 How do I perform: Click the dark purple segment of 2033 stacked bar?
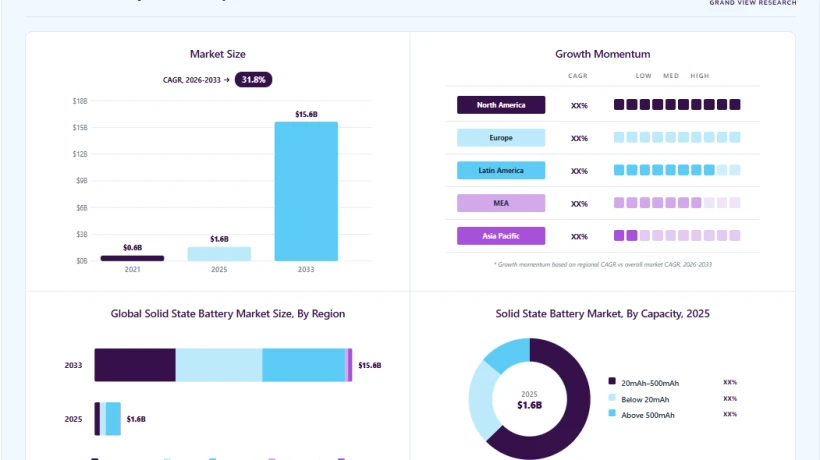tap(135, 365)
